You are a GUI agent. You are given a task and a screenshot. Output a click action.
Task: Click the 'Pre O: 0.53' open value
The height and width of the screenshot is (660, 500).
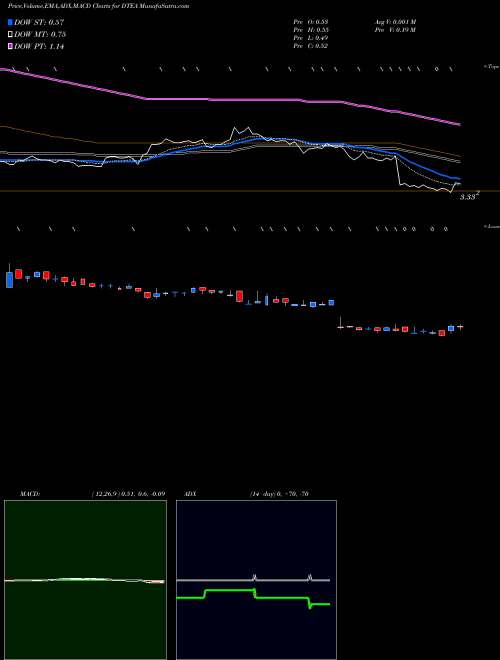coord(311,22)
